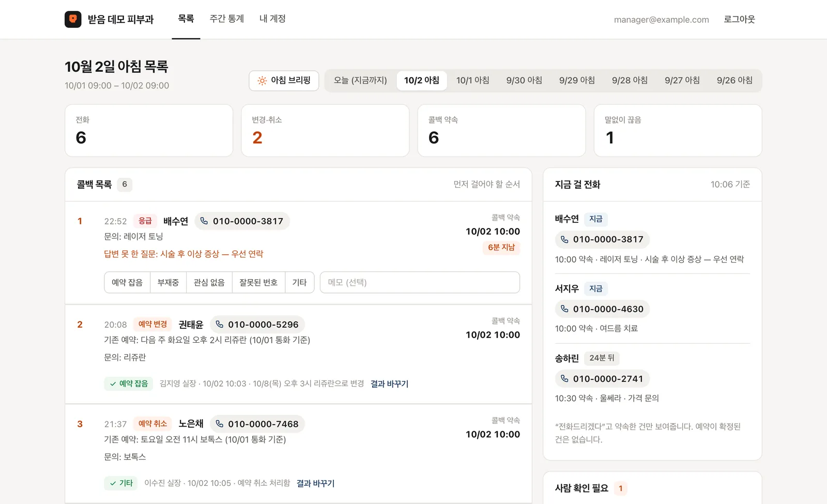Mark 배수연 callback as 예약 잡음
This screenshot has width=827, height=504.
point(127,283)
